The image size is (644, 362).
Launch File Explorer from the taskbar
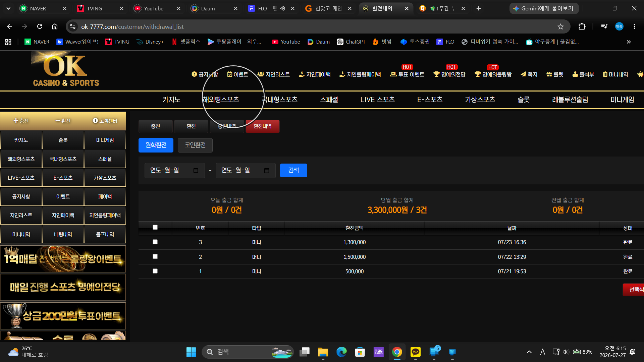tap(323, 352)
